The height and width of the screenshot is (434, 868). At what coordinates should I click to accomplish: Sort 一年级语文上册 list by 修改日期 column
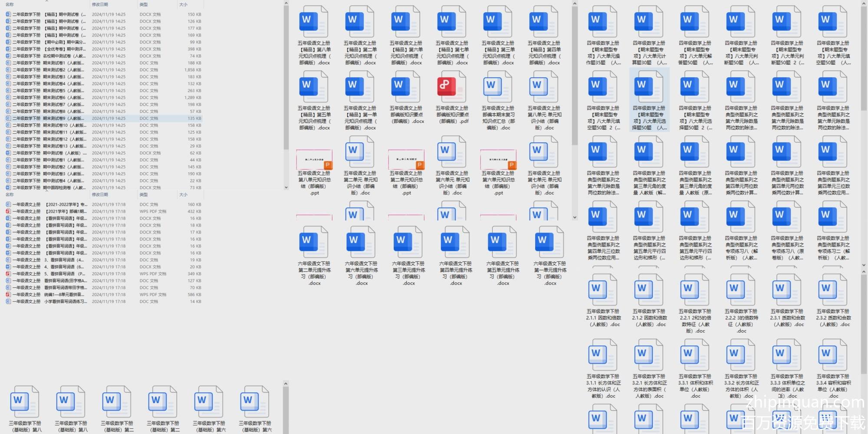[x=100, y=195]
